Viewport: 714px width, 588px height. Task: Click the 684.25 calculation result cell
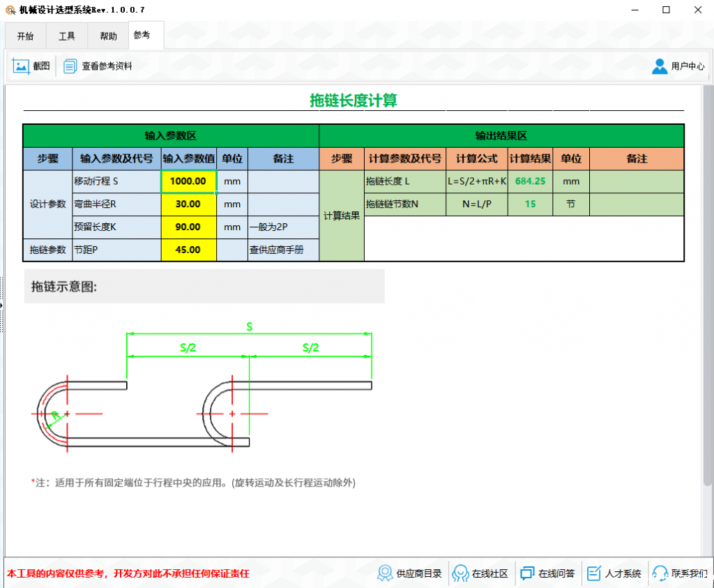click(530, 181)
